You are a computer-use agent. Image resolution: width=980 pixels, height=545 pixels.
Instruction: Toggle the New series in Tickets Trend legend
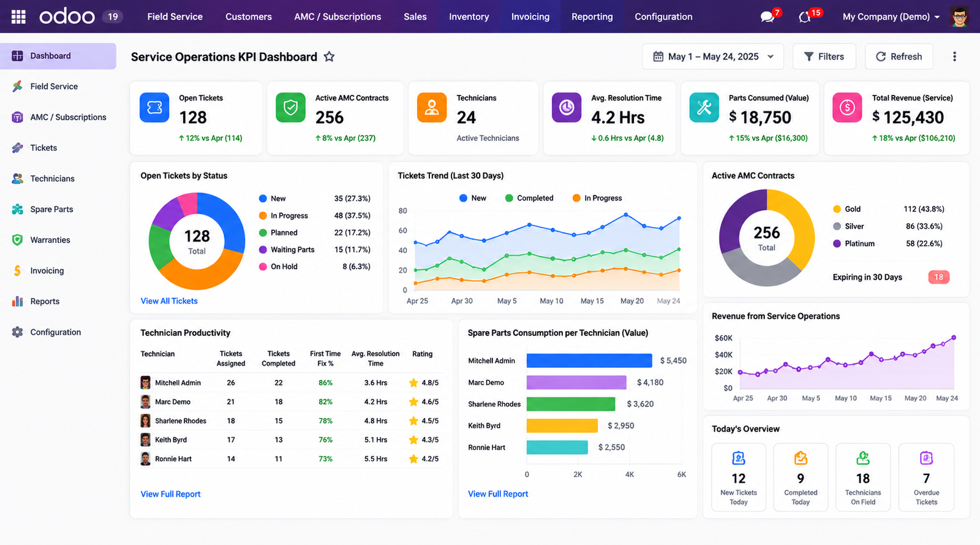coord(472,198)
